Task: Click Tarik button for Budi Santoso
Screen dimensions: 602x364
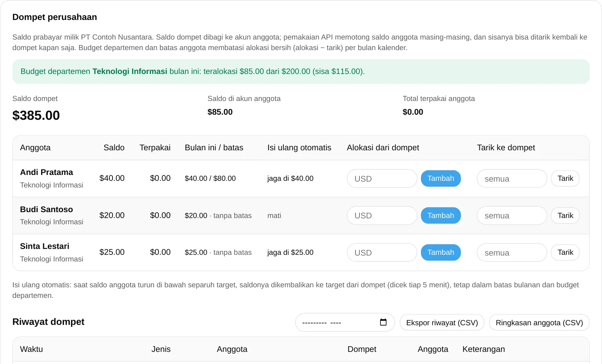Action: (x=565, y=216)
